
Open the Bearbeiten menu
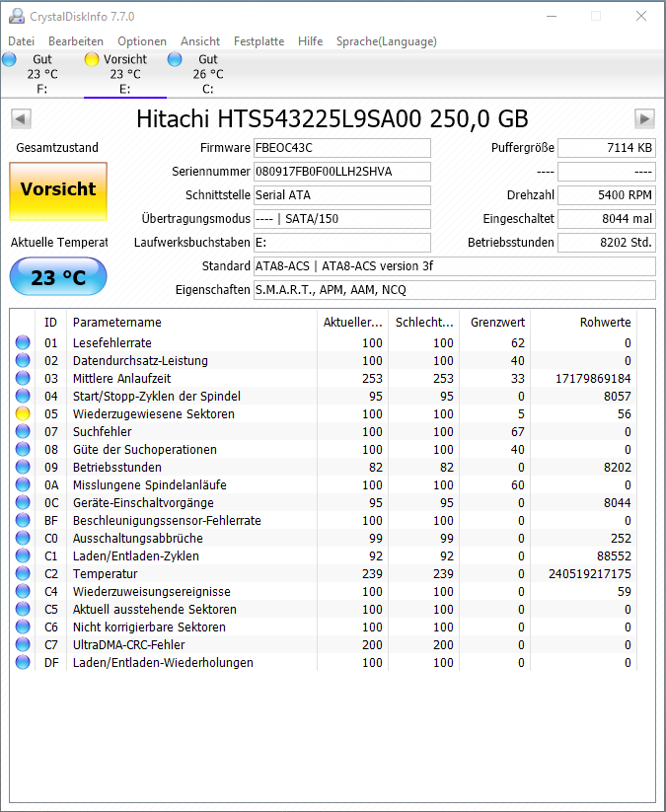(x=76, y=41)
